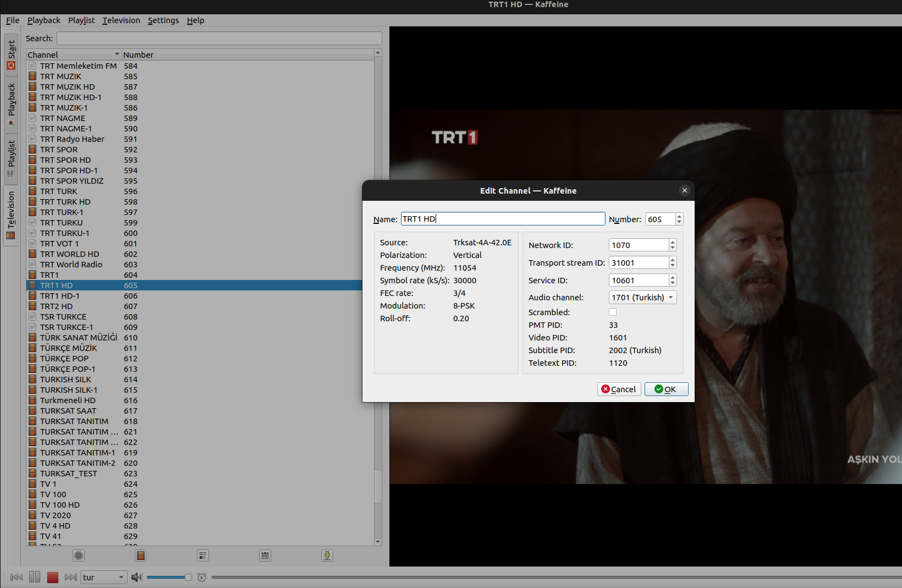Click the Cancel button
The height and width of the screenshot is (588, 902).
tap(619, 389)
